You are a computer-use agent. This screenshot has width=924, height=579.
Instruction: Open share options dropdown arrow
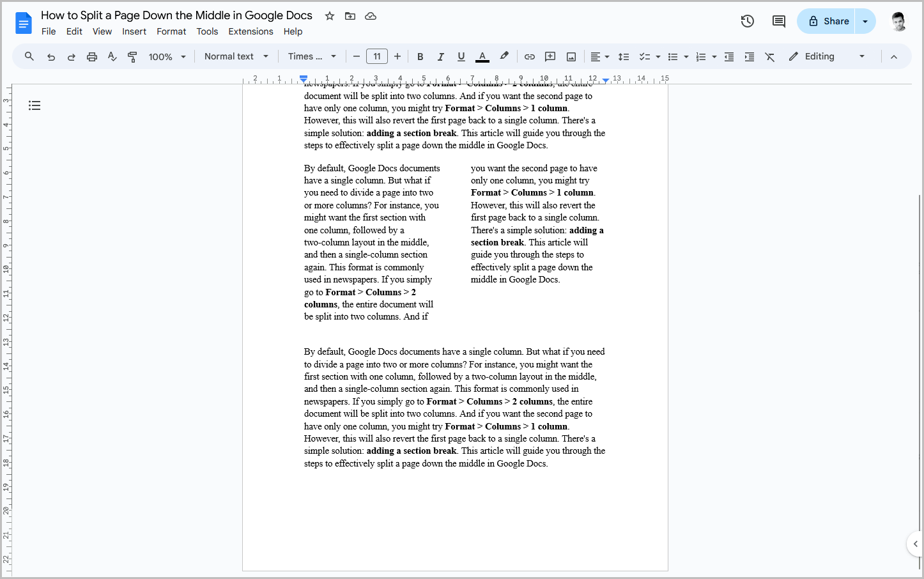pyautogui.click(x=865, y=21)
